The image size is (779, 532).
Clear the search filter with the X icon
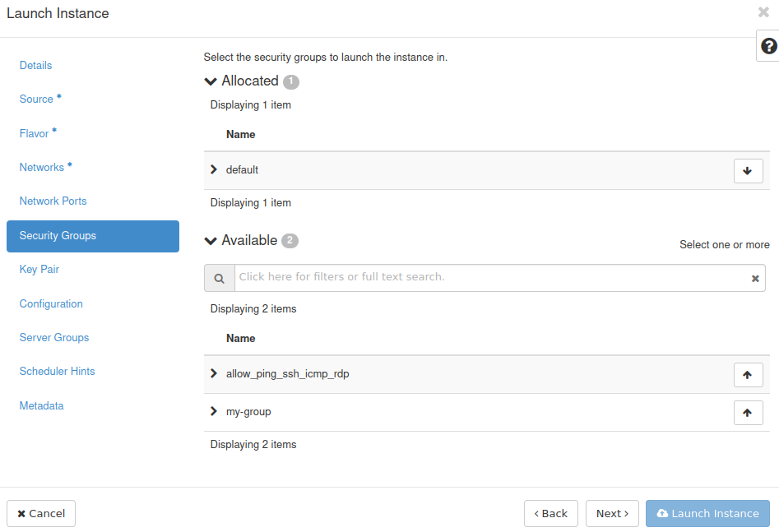click(x=755, y=278)
